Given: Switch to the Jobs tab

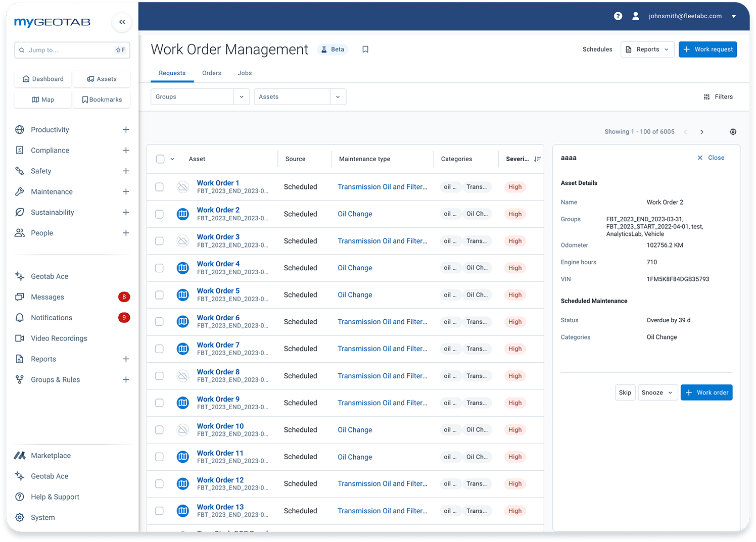Looking at the screenshot, I should (245, 73).
